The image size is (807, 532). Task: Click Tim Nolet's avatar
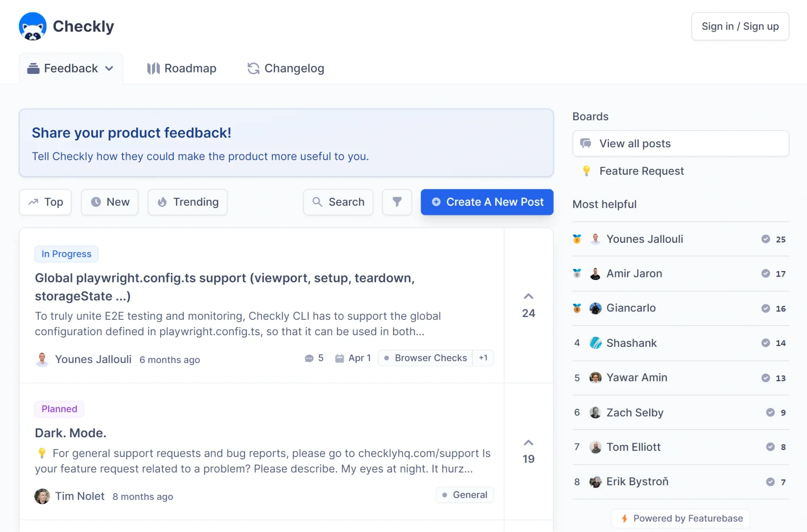42,497
